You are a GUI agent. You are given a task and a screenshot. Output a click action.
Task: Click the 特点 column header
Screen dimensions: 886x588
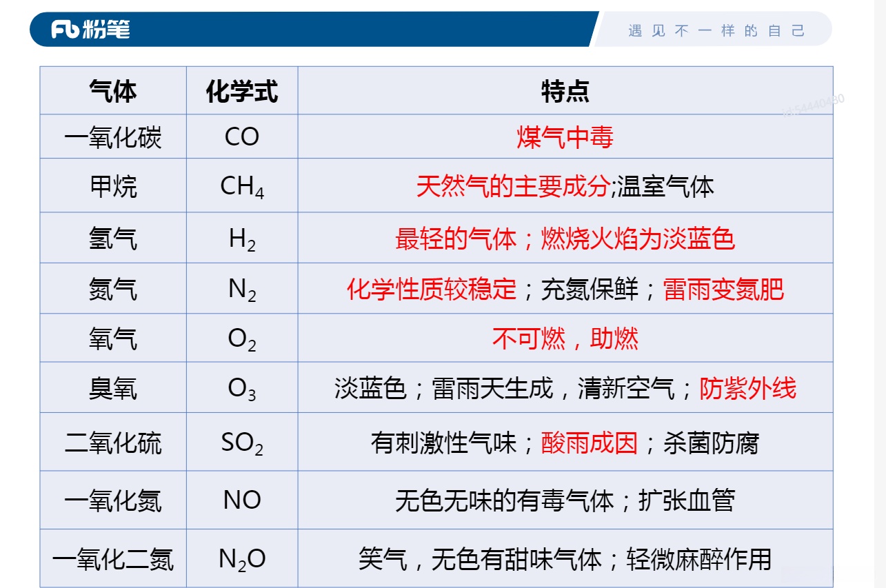click(565, 90)
